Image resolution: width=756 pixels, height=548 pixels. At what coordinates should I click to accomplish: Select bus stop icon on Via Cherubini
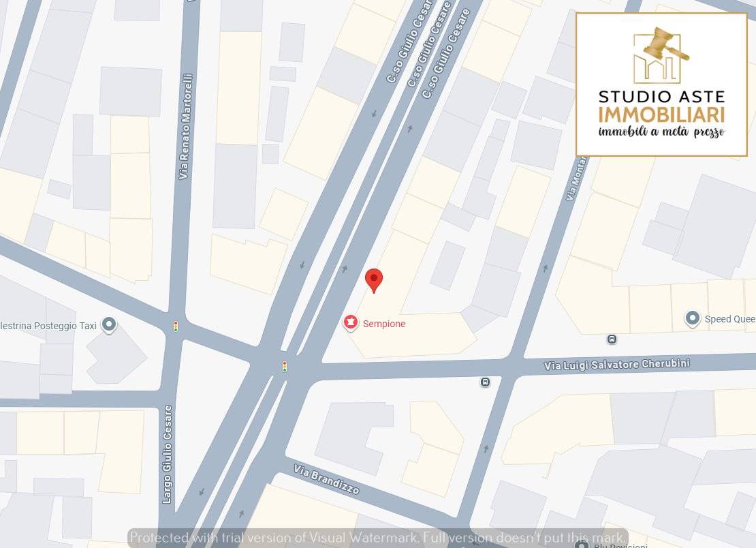point(485,382)
